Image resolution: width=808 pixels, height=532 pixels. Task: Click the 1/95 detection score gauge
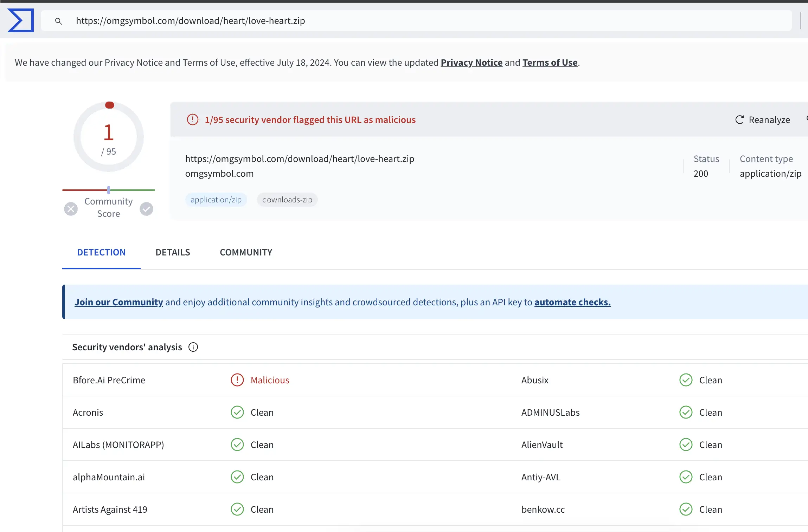[x=109, y=137]
